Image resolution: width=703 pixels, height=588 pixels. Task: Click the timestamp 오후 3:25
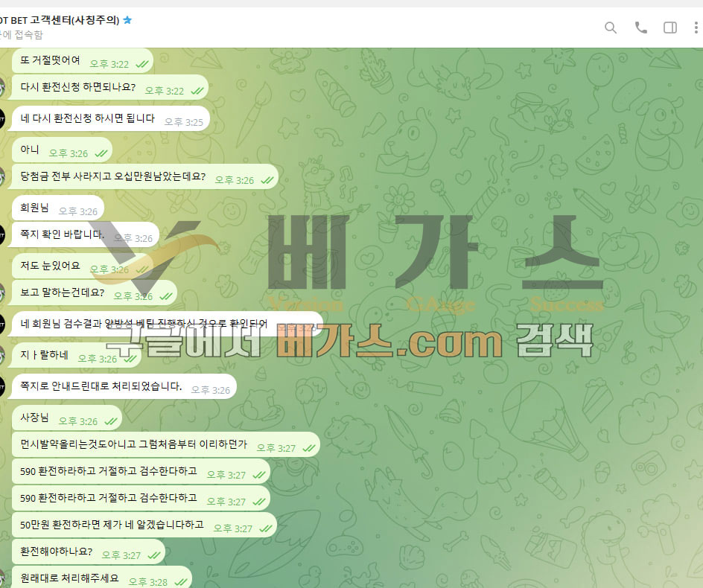point(184,122)
